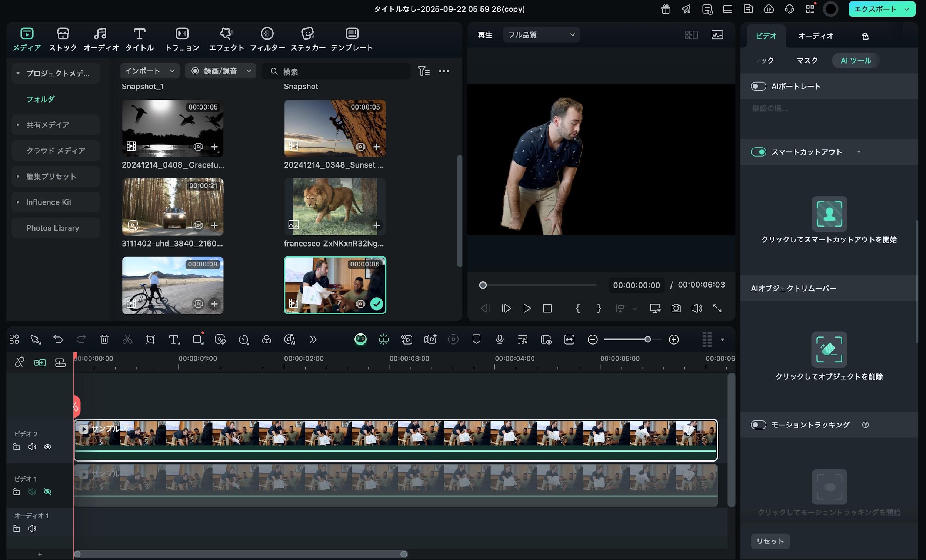Switch to the オーディオ properties tab
926x560 pixels.
816,36
